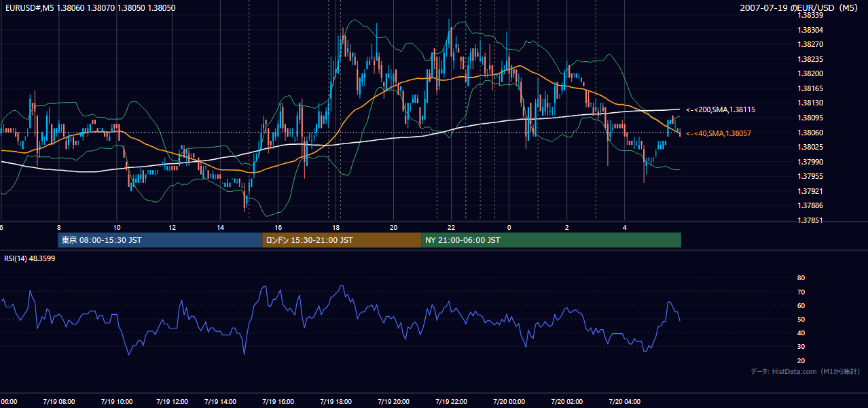Click the RSI 50 level label

(x=801, y=319)
